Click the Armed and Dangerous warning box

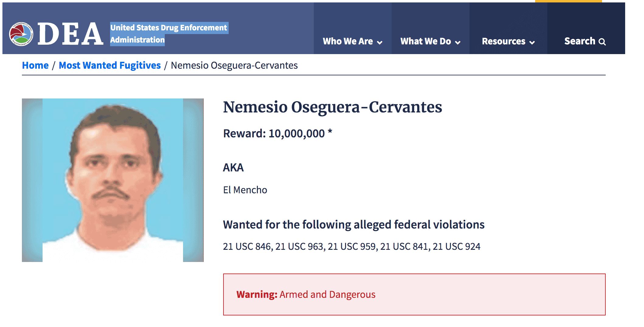coord(414,294)
